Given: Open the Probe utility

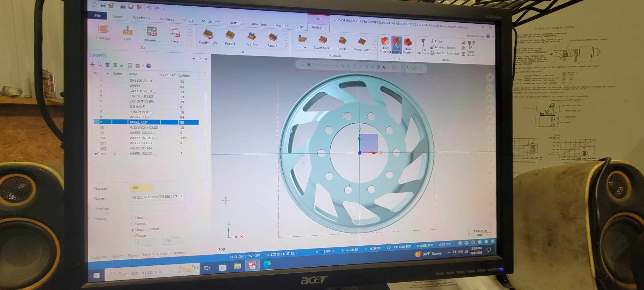Looking at the screenshot, I should 437,41.
